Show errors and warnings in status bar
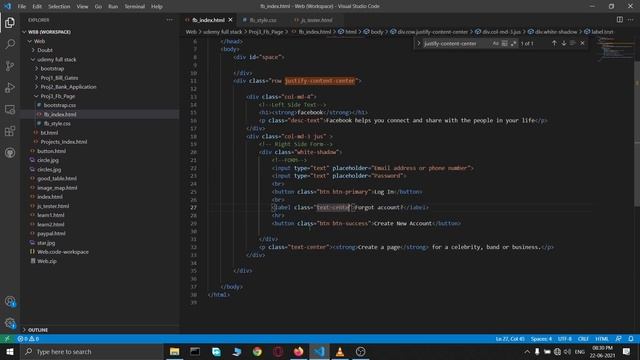This screenshot has height=360, width=640. point(28,339)
